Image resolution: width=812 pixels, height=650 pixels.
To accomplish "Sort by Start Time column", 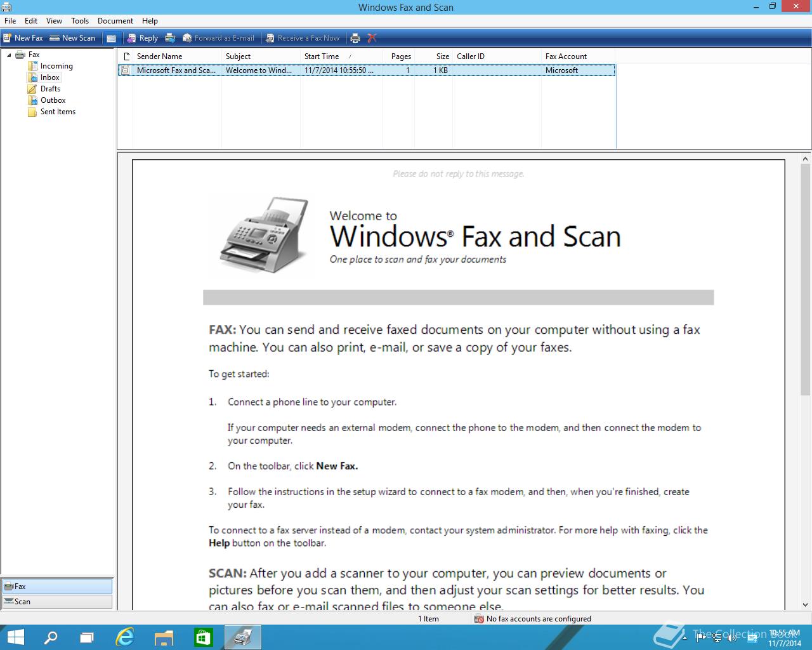I will pyautogui.click(x=341, y=56).
